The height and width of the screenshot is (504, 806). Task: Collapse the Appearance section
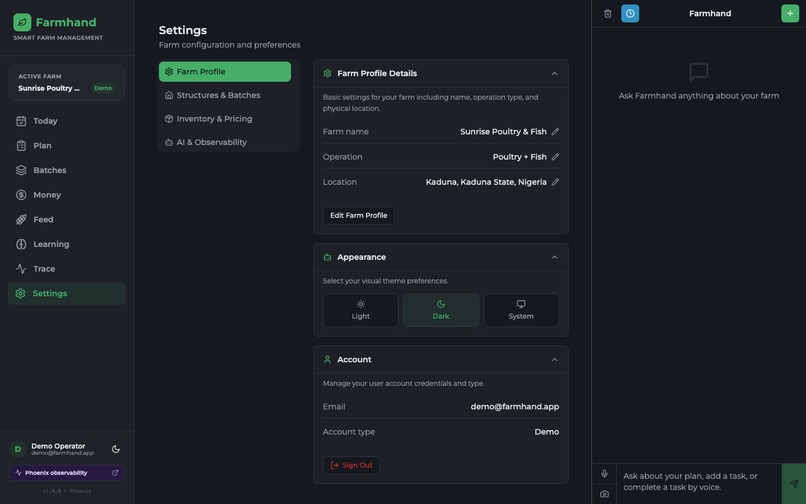point(555,257)
